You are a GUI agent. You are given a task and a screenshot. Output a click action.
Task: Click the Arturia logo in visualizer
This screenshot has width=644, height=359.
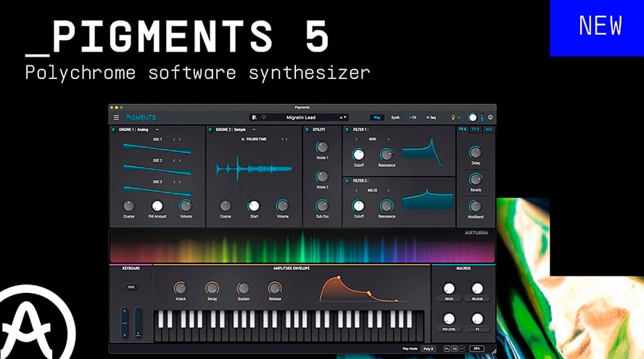tap(476, 233)
